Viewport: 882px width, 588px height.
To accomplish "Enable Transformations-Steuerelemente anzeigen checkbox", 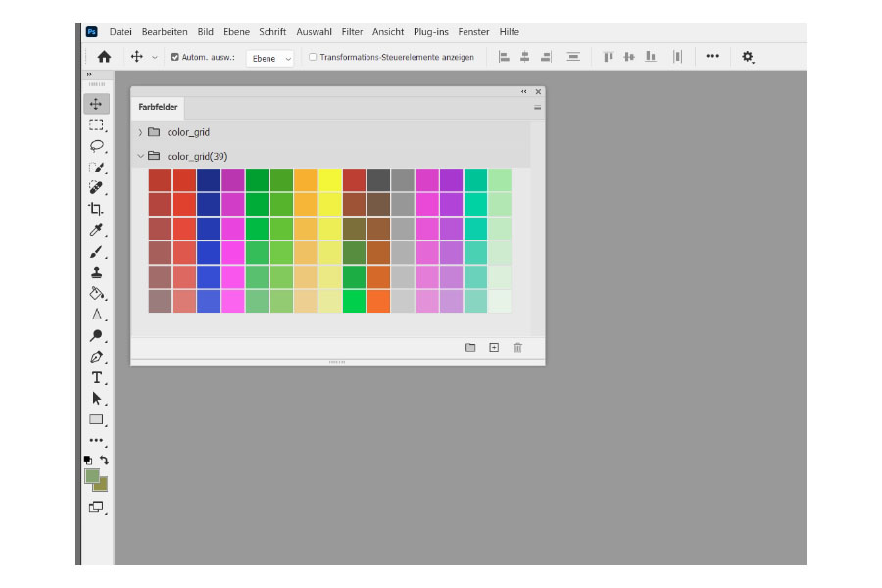I will coord(313,57).
